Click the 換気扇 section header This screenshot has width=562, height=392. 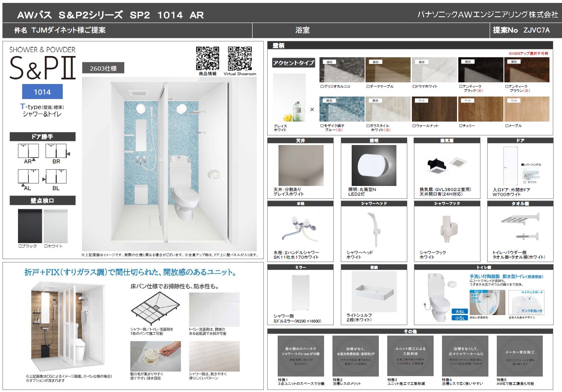tap(447, 141)
